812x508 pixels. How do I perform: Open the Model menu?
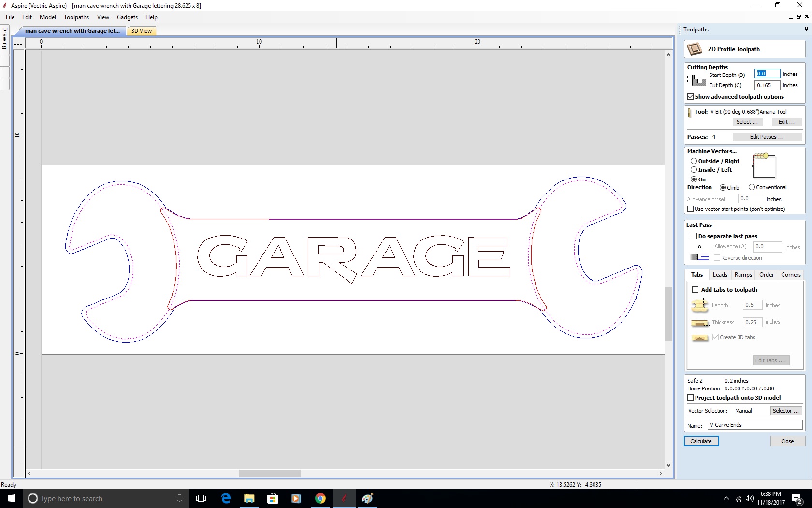48,17
